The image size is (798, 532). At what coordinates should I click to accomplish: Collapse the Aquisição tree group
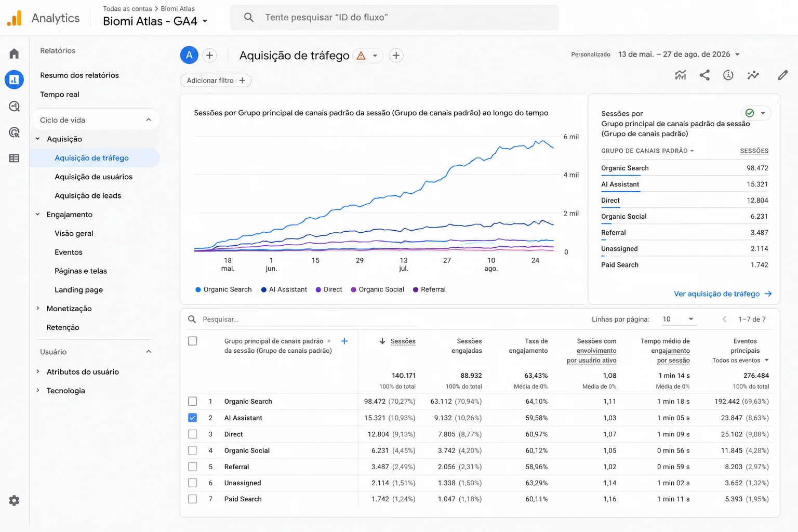[37, 139]
